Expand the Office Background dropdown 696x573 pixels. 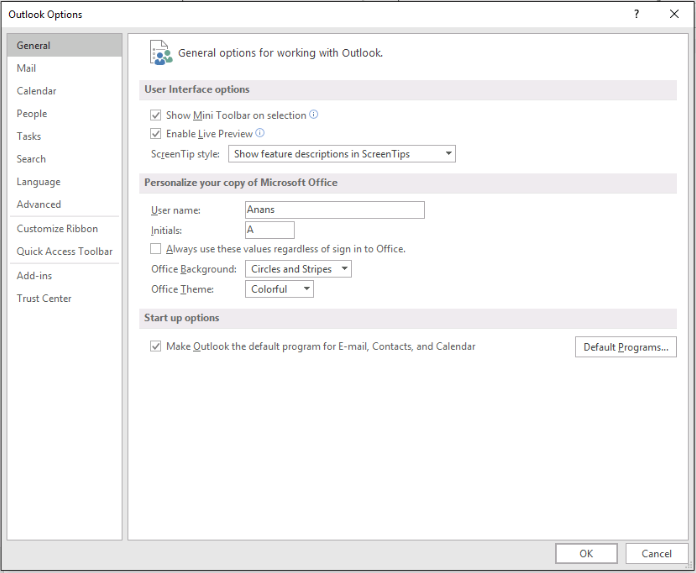point(298,269)
